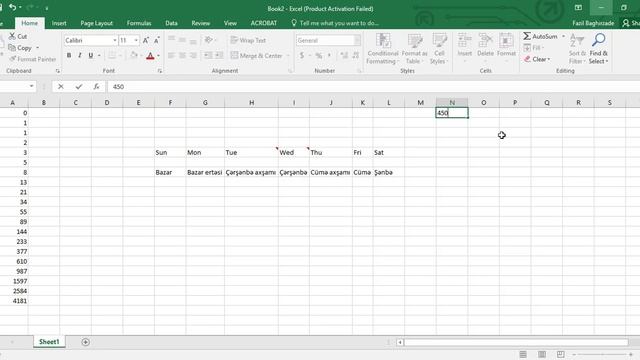Image resolution: width=640 pixels, height=360 pixels.
Task: Open the font size 11 dropdown
Action: pyautogui.click(x=136, y=40)
